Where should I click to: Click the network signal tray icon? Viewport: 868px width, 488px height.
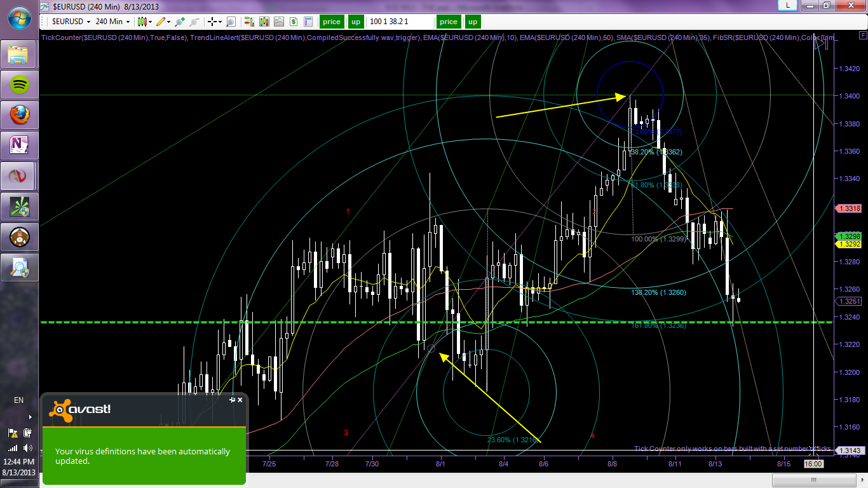tap(13, 447)
